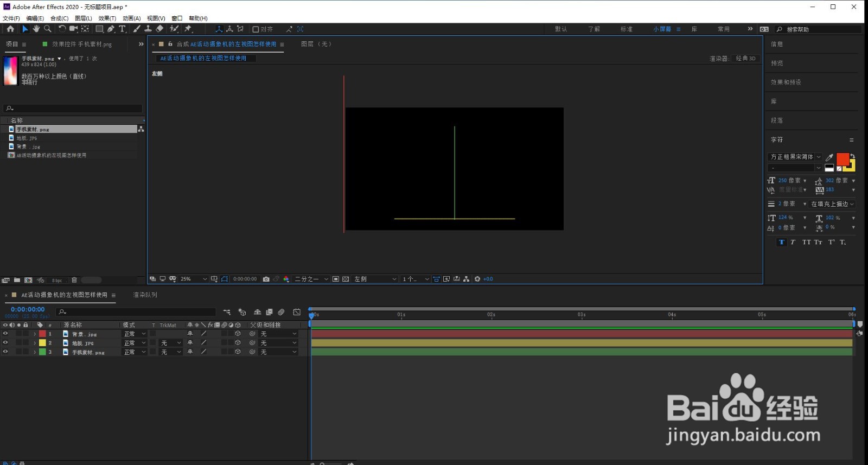The height and width of the screenshot is (465, 868).
Task: Open the 二分之一 resolution dropdown
Action: (311, 279)
